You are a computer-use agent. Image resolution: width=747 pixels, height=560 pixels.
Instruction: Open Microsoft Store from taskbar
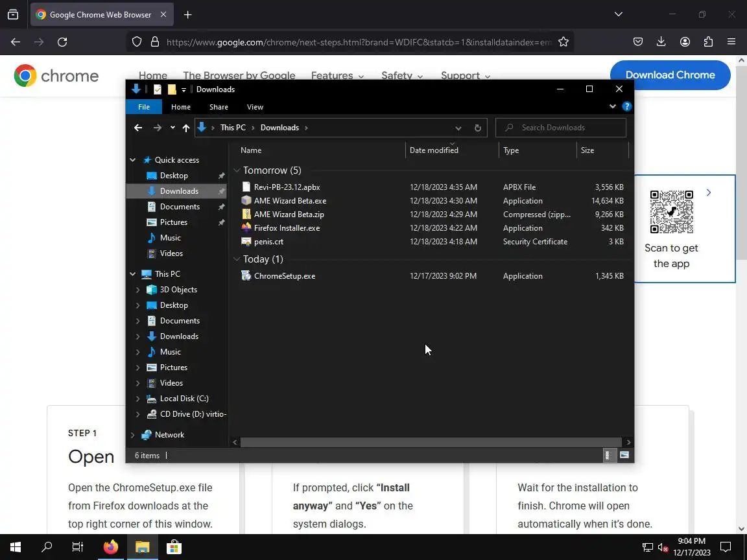click(x=174, y=547)
